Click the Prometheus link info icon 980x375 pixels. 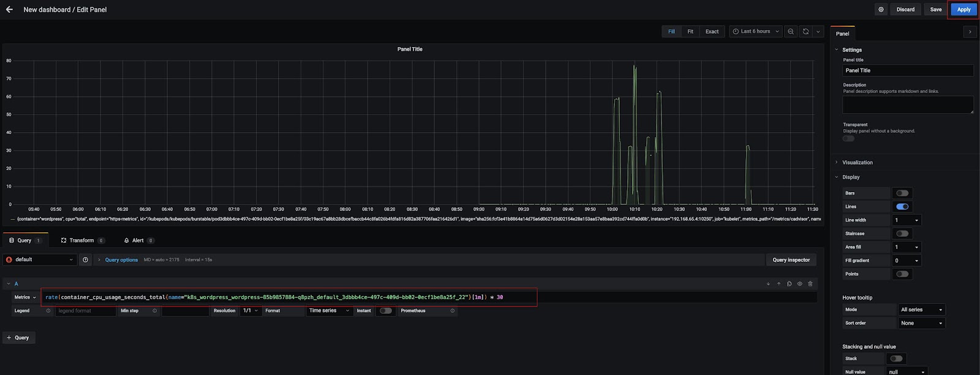(453, 311)
